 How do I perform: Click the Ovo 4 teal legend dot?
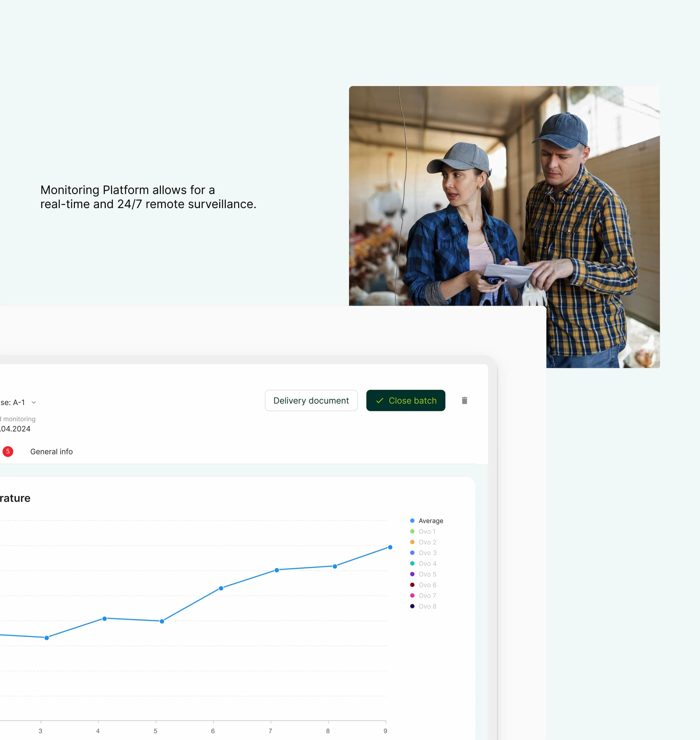click(412, 564)
